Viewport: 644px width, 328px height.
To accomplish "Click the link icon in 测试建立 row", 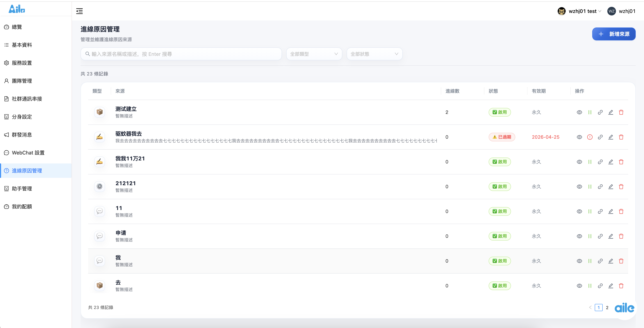I will click(600, 112).
